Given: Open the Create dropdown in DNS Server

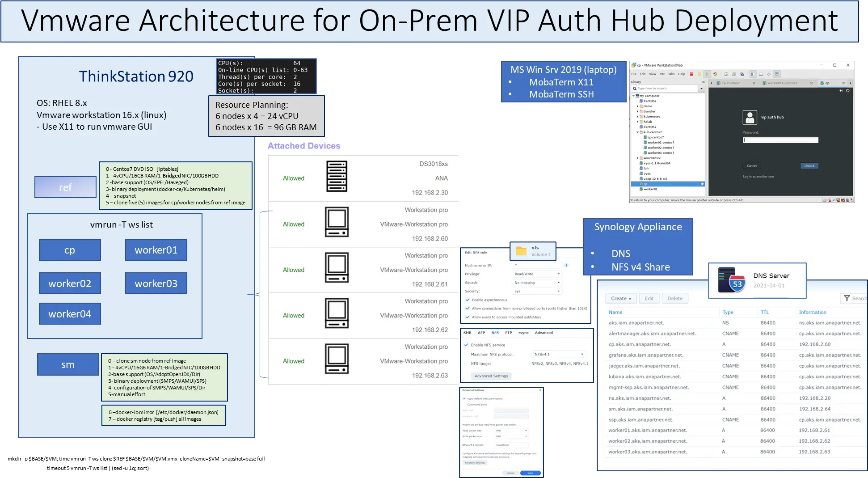Looking at the screenshot, I should tap(621, 298).
